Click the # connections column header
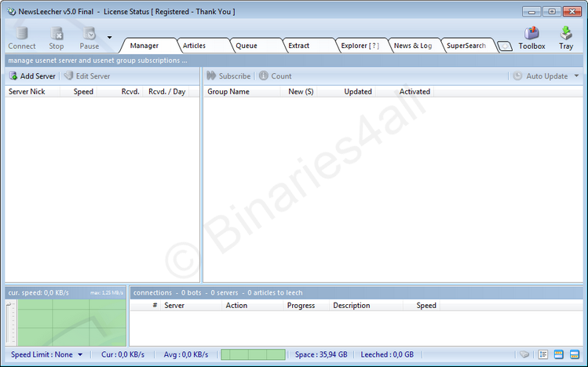588x367 pixels. click(x=145, y=306)
